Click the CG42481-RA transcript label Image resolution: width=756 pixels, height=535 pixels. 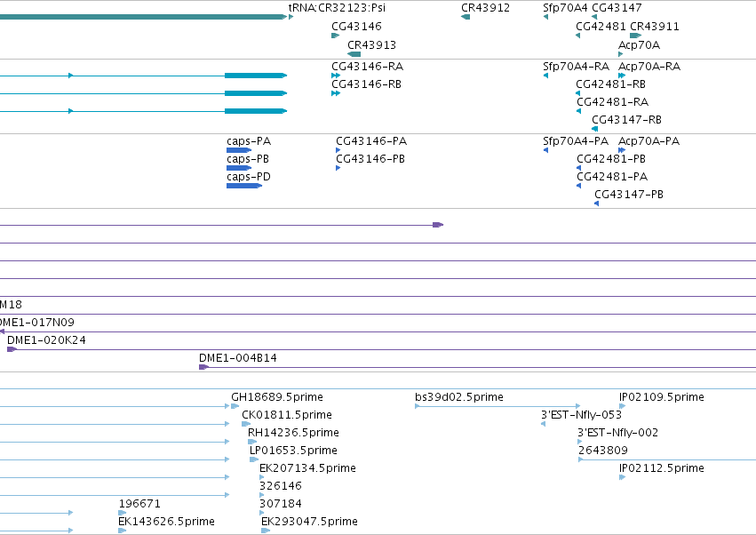coord(612,102)
